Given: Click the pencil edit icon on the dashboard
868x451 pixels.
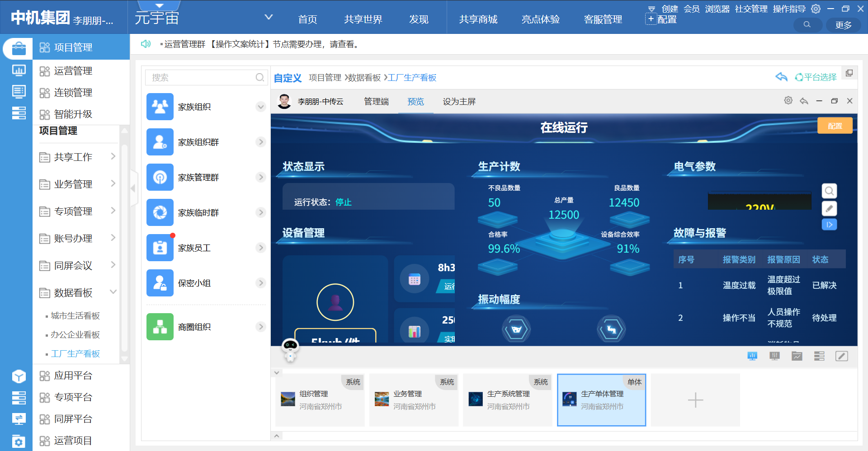Looking at the screenshot, I should click(x=829, y=208).
